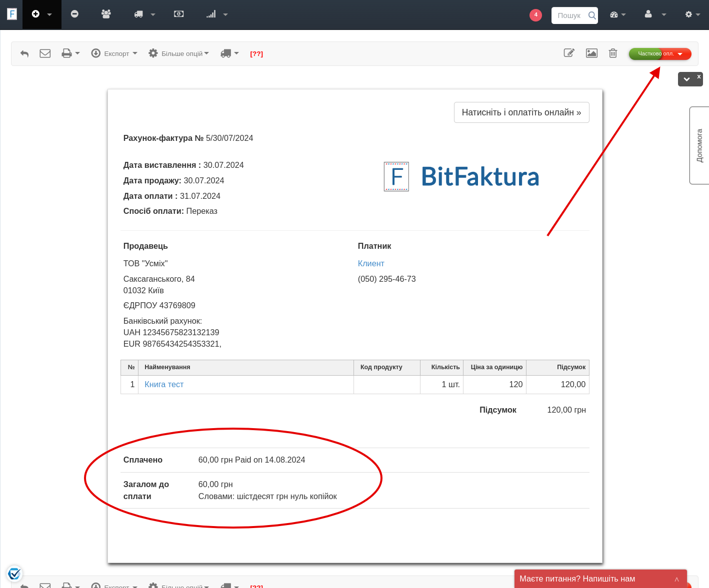
Task: Open expenses minus icon in top bar
Action: (74, 14)
